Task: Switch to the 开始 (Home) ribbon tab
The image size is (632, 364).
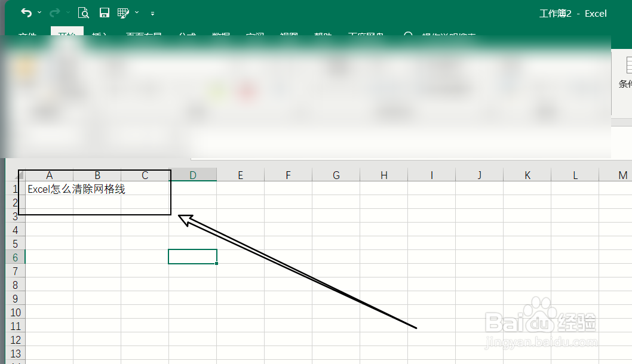Action: coord(67,32)
